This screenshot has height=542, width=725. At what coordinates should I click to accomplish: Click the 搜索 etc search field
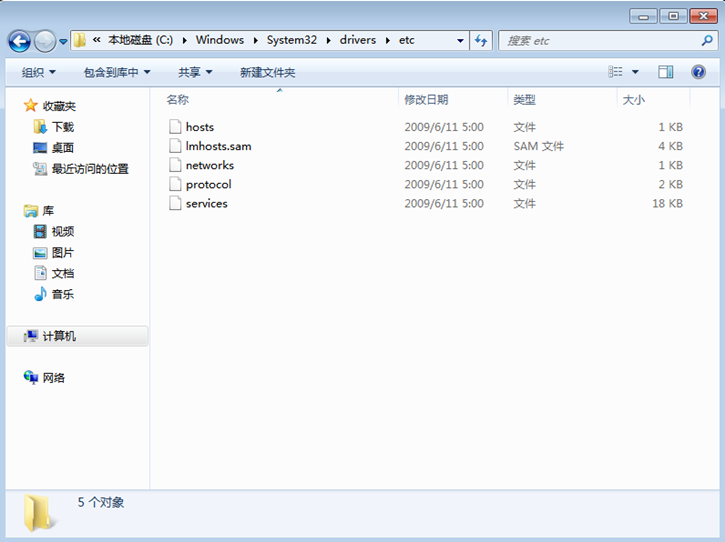click(600, 41)
